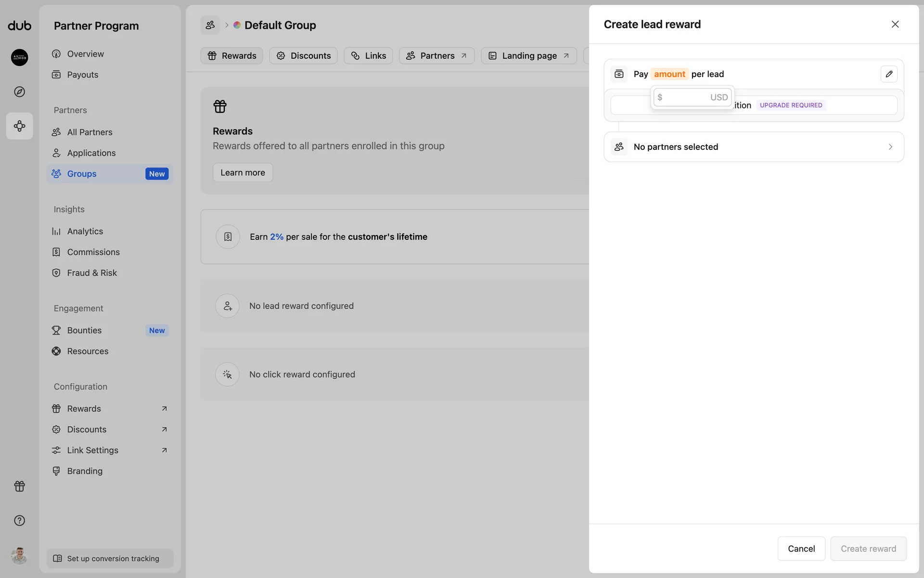Viewport: 924px width, 578px height.
Task: Switch to the Discounts tab
Action: pyautogui.click(x=303, y=56)
